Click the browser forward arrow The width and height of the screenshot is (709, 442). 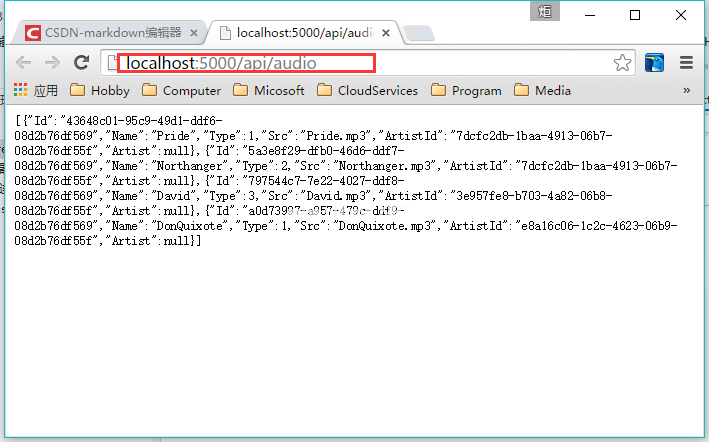click(x=52, y=63)
